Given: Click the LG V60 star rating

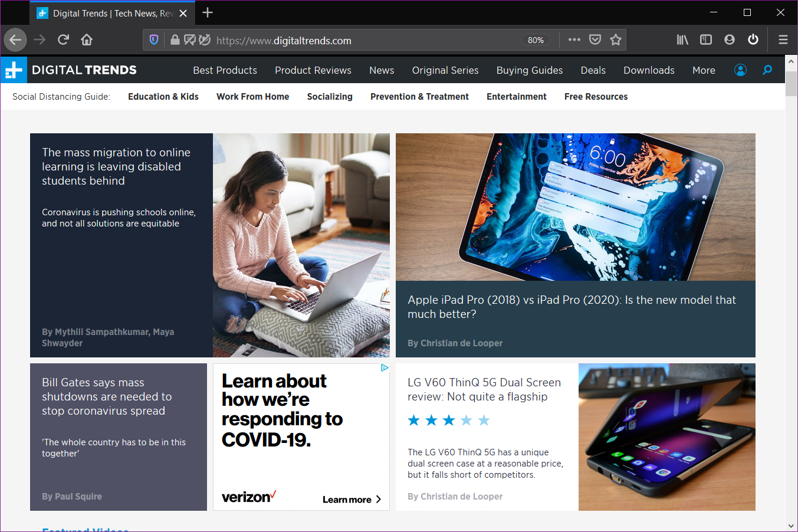Looking at the screenshot, I should (449, 420).
